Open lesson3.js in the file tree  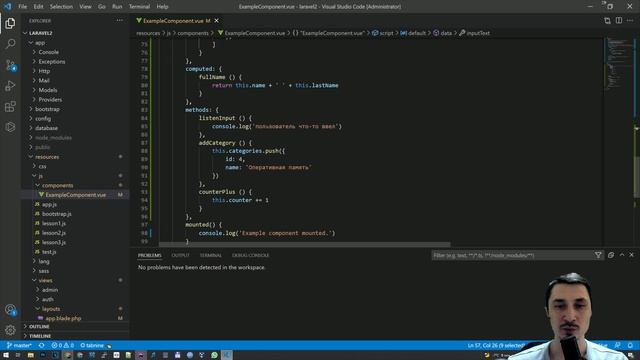point(53,242)
